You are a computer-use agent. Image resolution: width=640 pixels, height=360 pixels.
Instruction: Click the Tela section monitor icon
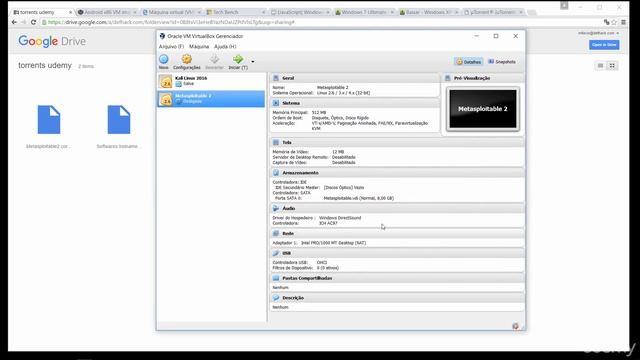pyautogui.click(x=276, y=142)
